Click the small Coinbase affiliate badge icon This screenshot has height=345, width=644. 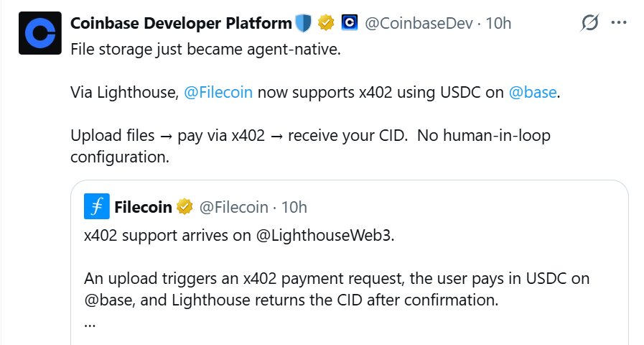(x=350, y=23)
